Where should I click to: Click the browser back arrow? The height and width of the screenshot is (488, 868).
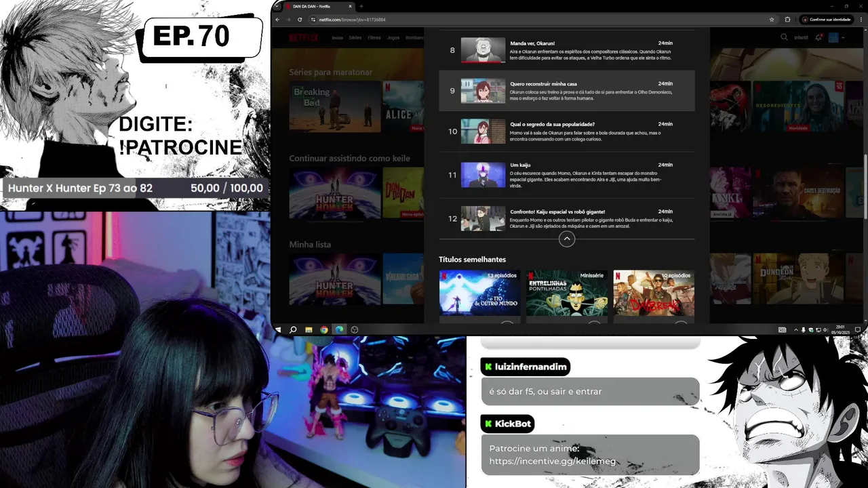tap(277, 20)
